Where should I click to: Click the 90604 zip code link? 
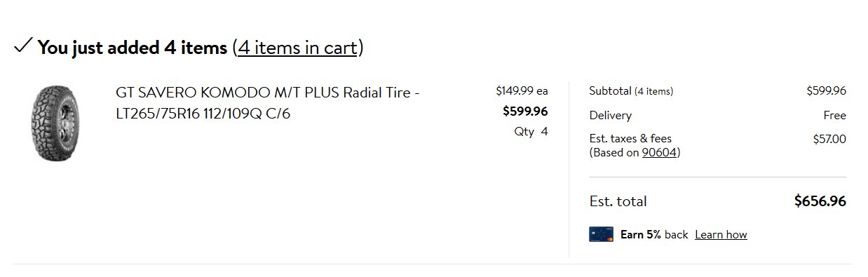point(659,152)
